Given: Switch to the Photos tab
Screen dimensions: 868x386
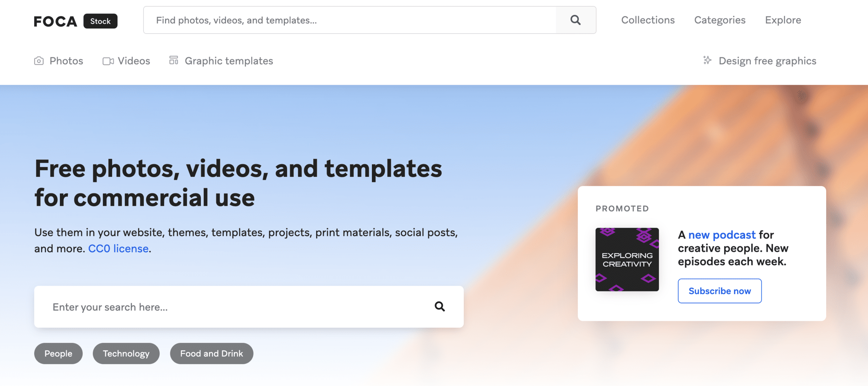Looking at the screenshot, I should [x=66, y=61].
